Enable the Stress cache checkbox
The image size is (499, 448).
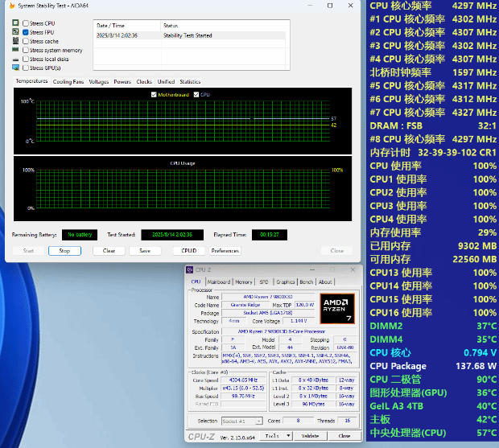click(x=26, y=41)
